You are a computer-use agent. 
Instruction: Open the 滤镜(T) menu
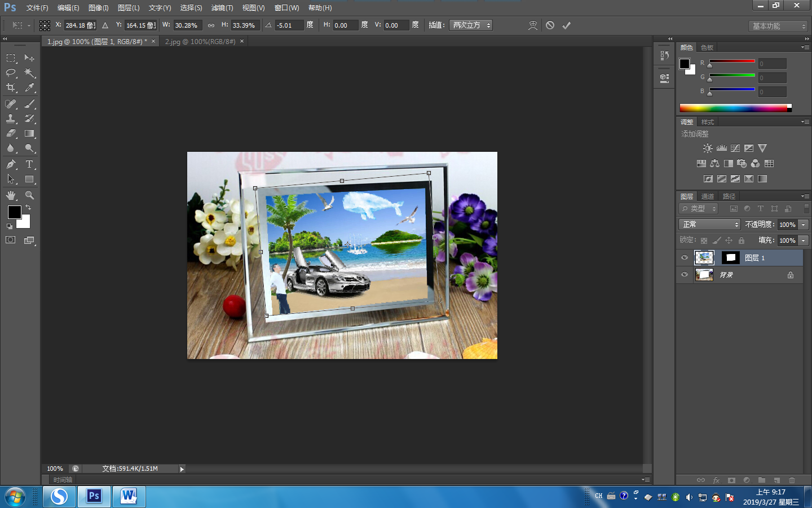click(x=222, y=8)
